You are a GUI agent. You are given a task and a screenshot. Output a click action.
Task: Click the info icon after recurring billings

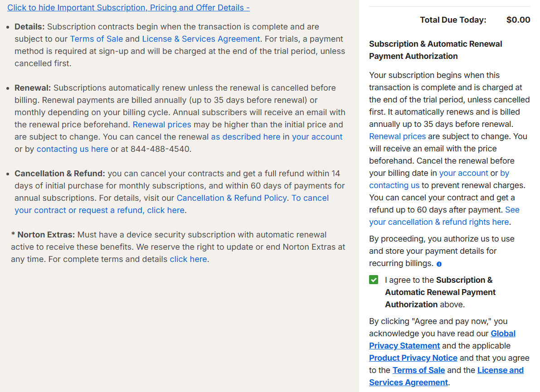point(439,264)
